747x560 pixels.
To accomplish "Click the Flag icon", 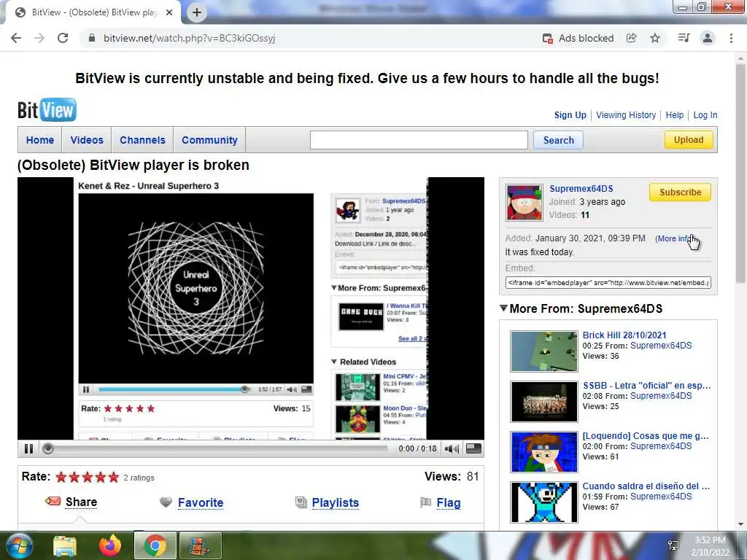I will click(x=425, y=502).
